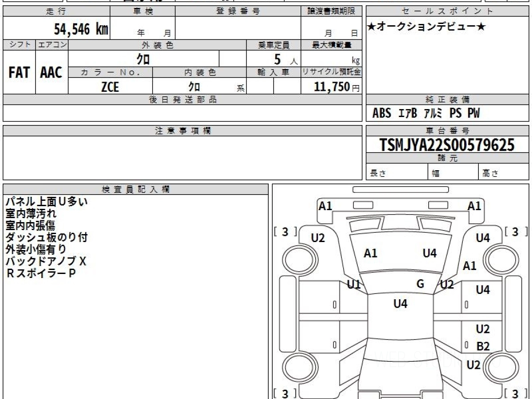The width and height of the screenshot is (532, 399).
Task: Select the note 室内内張傷
Action: coord(30,226)
